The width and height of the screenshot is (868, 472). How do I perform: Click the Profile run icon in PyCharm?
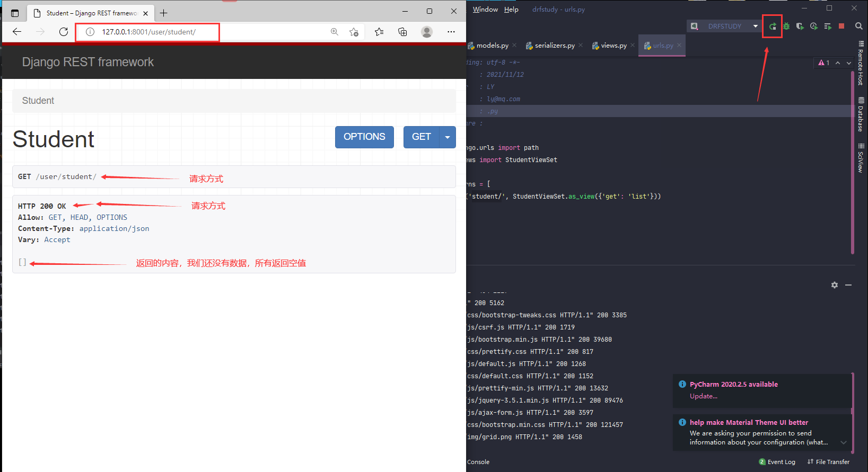pyautogui.click(x=814, y=26)
